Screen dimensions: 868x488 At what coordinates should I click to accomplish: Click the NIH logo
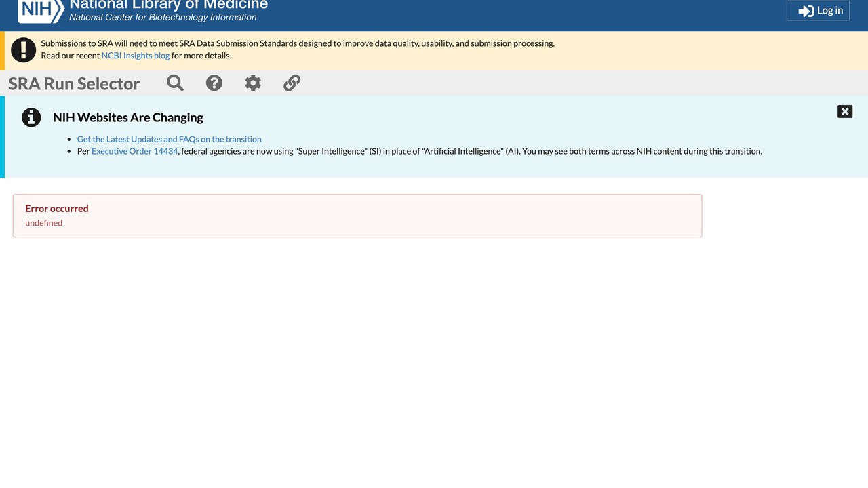[41, 10]
